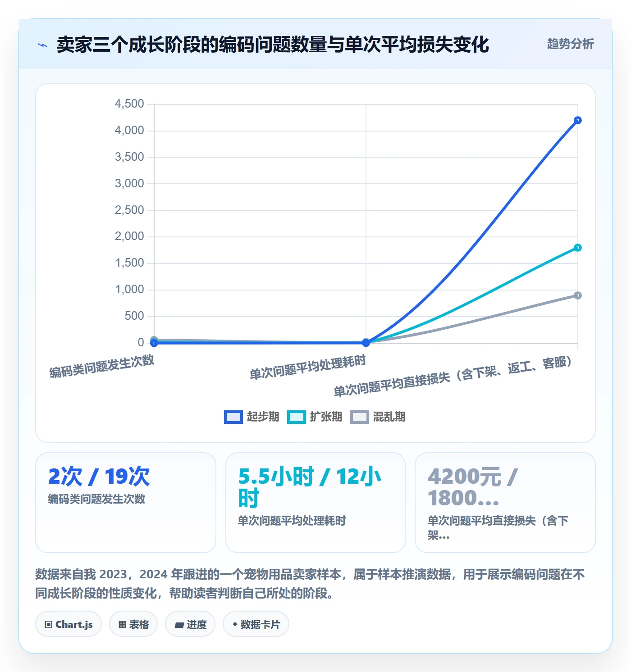The image size is (631, 672).
Task: Toggle the 起步期 legend swatch
Action: tap(233, 417)
